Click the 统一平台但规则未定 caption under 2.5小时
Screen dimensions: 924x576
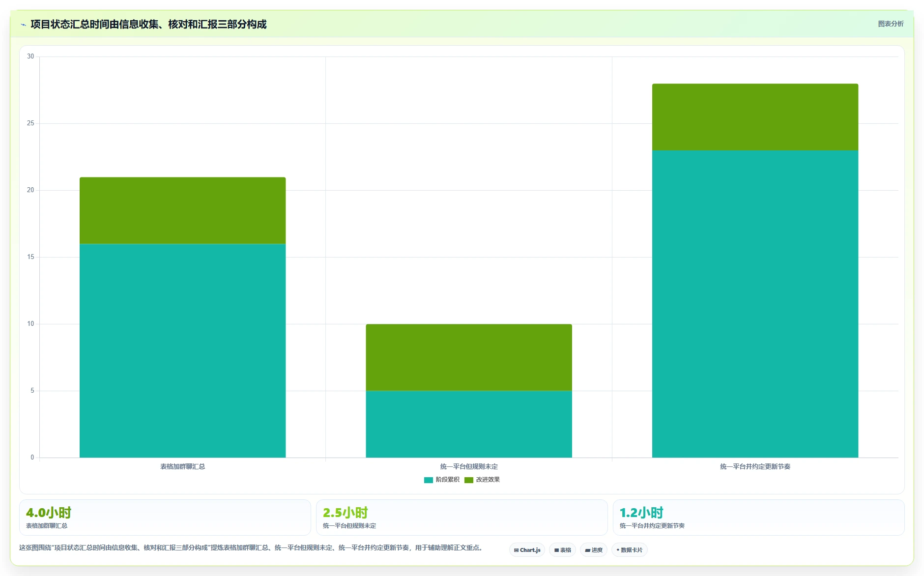pyautogui.click(x=349, y=526)
